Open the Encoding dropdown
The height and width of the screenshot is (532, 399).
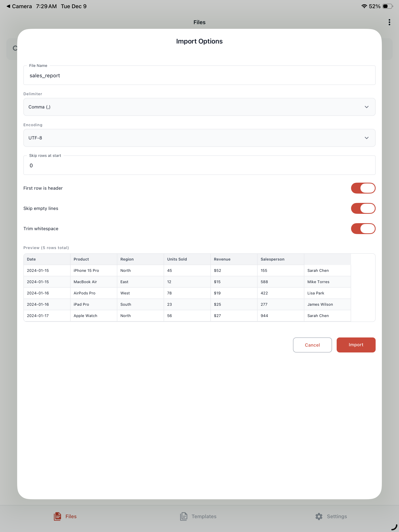[199, 138]
